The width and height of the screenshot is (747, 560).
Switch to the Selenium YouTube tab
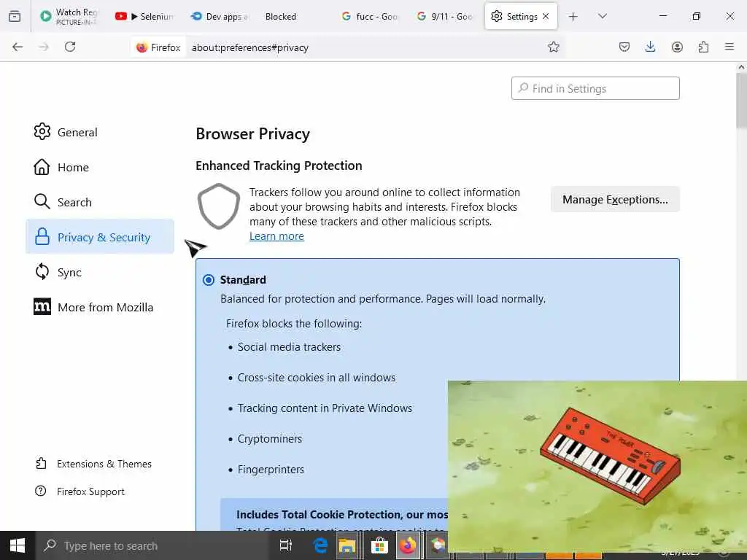click(145, 16)
